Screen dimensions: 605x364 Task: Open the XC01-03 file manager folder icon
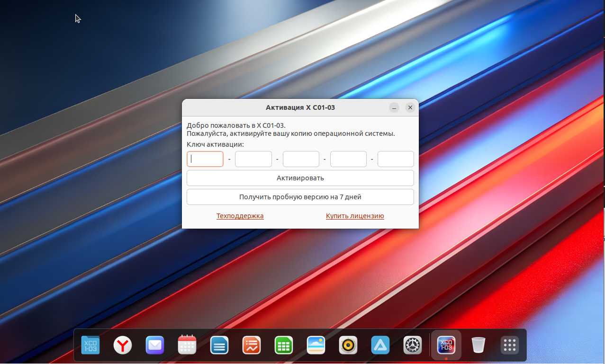(90, 345)
